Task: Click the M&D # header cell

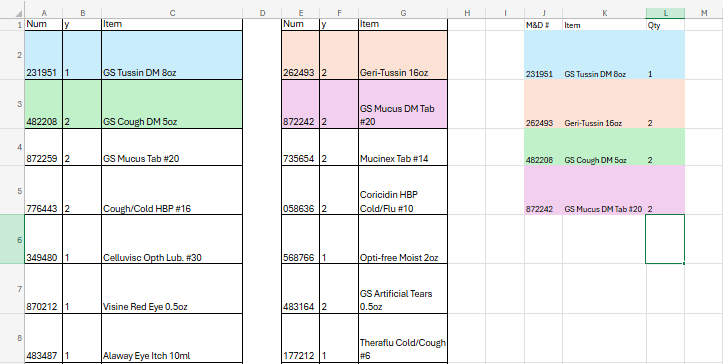Action: click(x=543, y=25)
